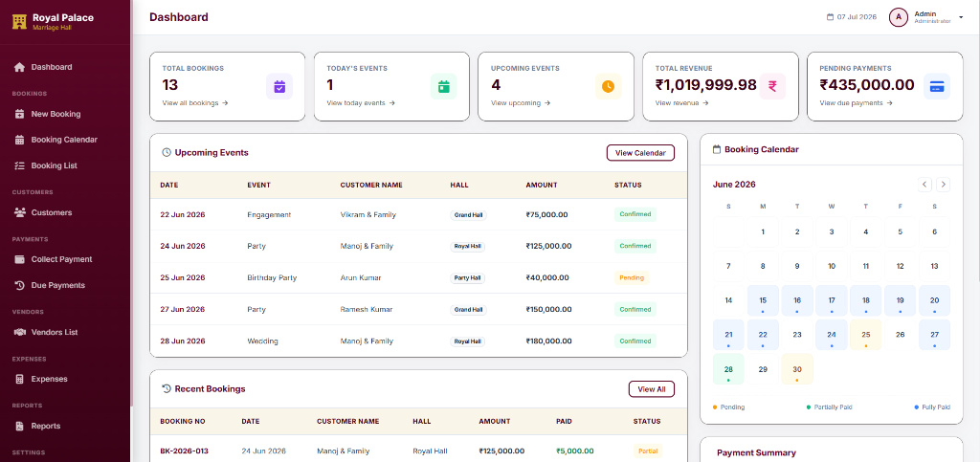Click the Upcoming Events clock heading icon
The image size is (980, 462).
click(x=167, y=152)
